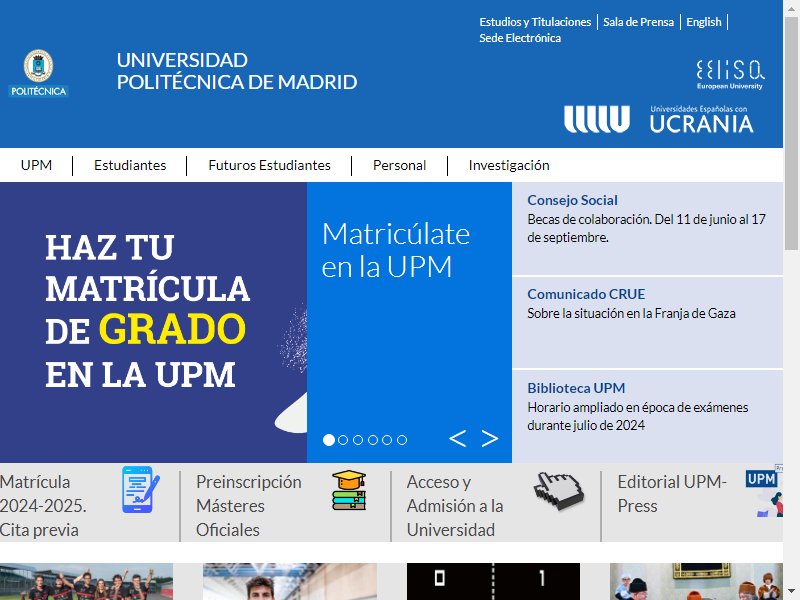Screen dimensions: 800x600
Task: Open the UPM menu
Action: point(36,165)
